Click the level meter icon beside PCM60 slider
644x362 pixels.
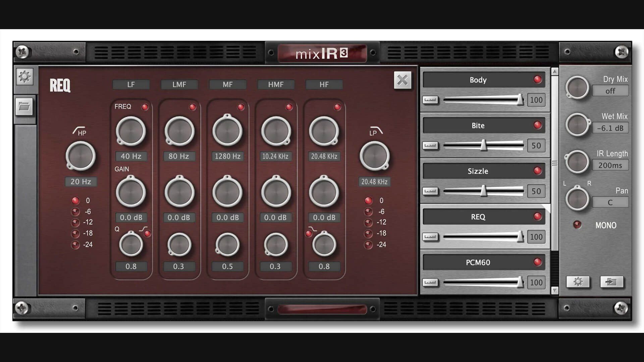(x=430, y=283)
